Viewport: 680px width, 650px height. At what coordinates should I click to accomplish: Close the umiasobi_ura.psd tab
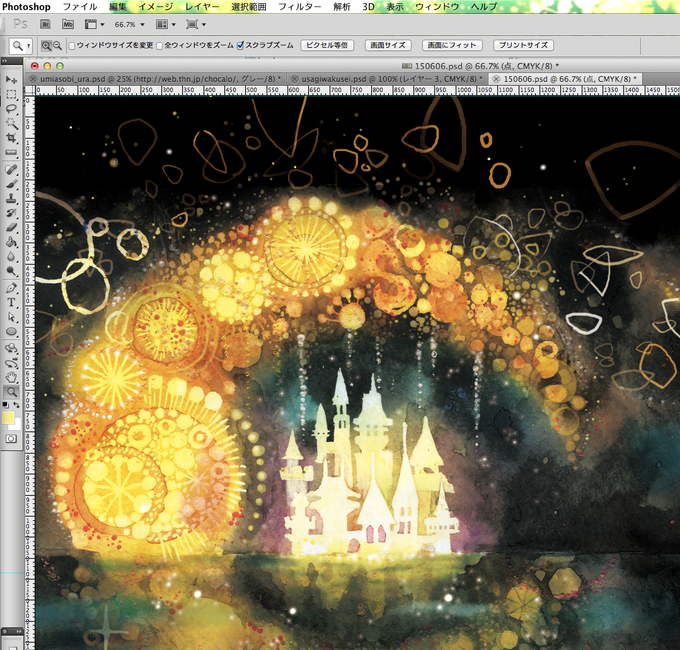pos(32,79)
